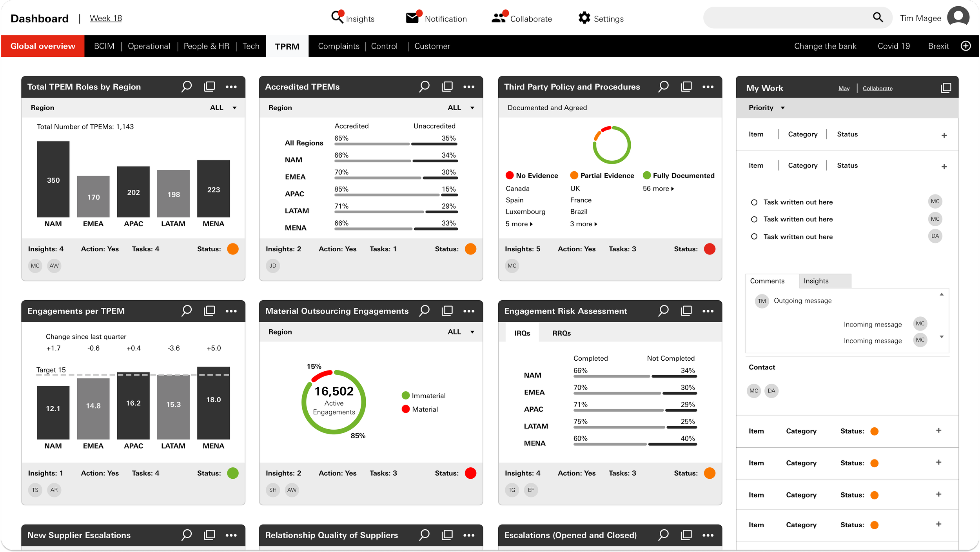Mark second task written out here complete
Viewport: 980px width, 552px height.
pos(754,220)
